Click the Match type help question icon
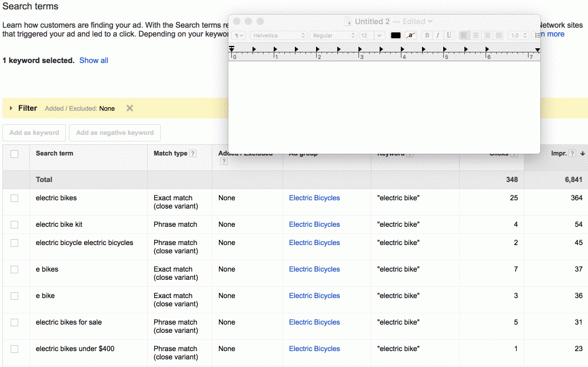588x367 pixels. click(x=192, y=154)
